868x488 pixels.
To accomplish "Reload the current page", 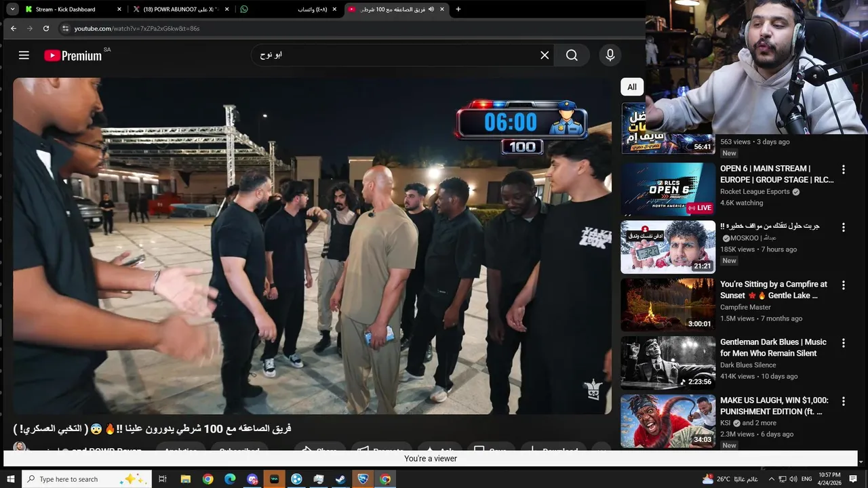I will point(46,28).
